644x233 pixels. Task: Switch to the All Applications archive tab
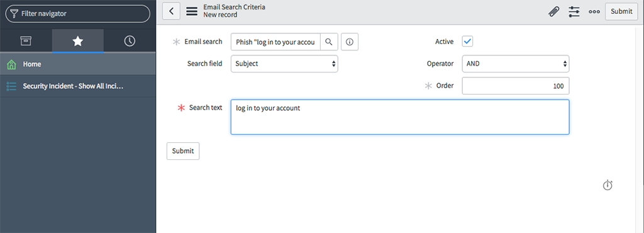click(x=26, y=41)
